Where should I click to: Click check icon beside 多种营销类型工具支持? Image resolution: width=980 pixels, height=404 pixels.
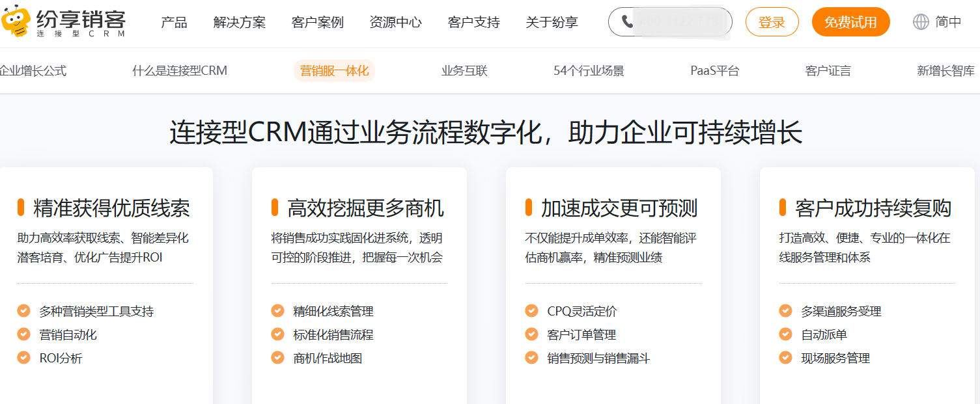(x=24, y=311)
